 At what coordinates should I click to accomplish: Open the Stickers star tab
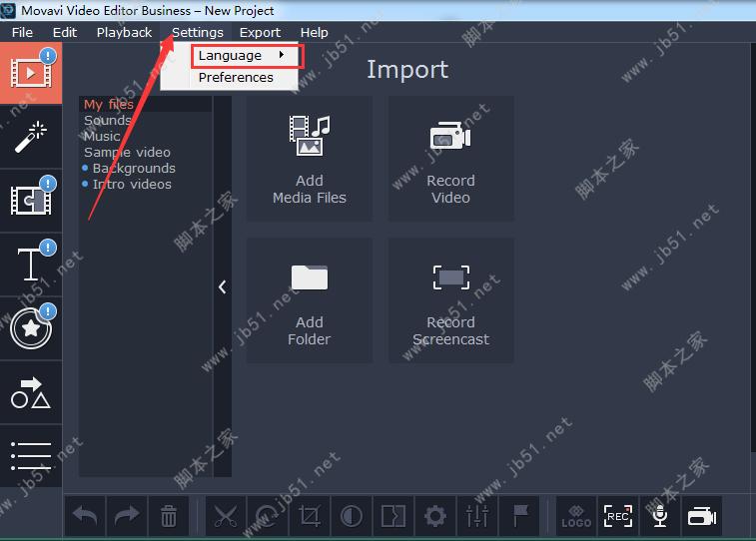pos(31,328)
